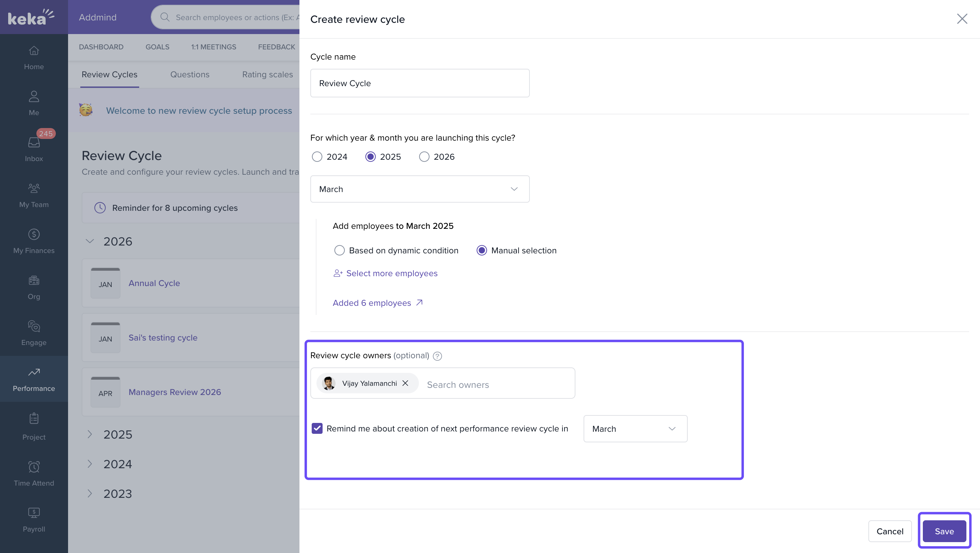Click the help icon beside Review cycle owners

pos(438,356)
